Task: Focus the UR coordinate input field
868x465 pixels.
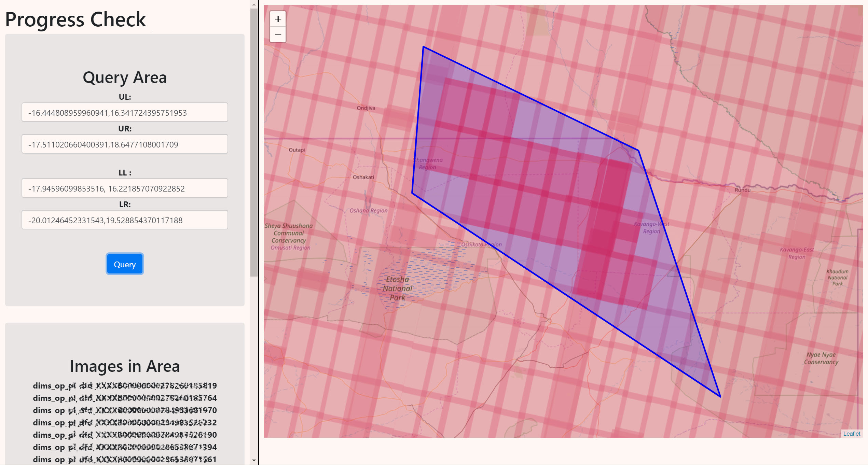Action: 125,144
